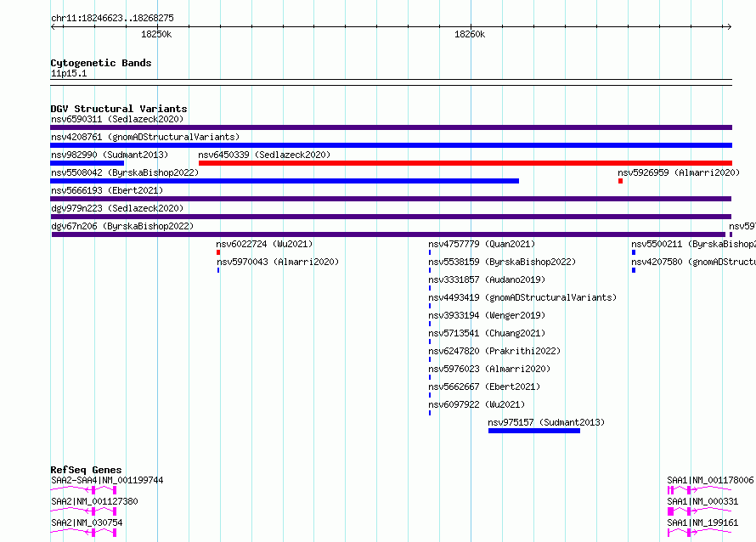Click the nsv4493419 (gnomADStructuralVariants) label
This screenshot has height=542, width=756.
522,297
